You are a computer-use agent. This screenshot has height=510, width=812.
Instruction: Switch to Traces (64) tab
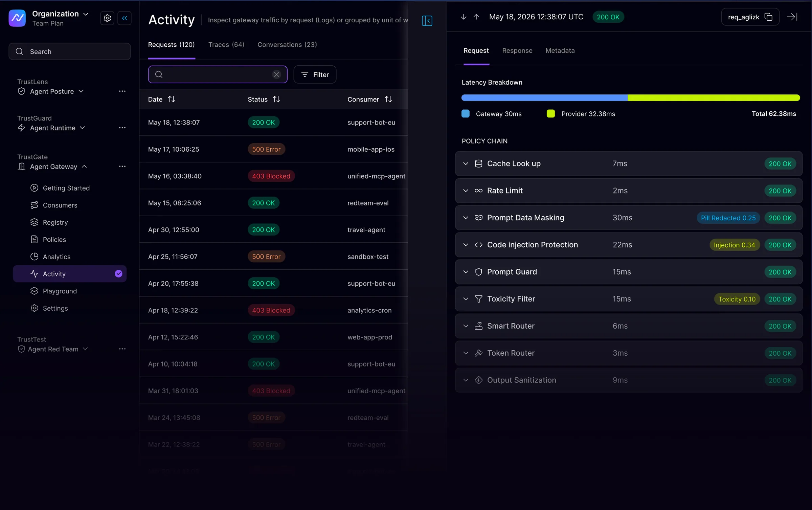[x=226, y=45]
